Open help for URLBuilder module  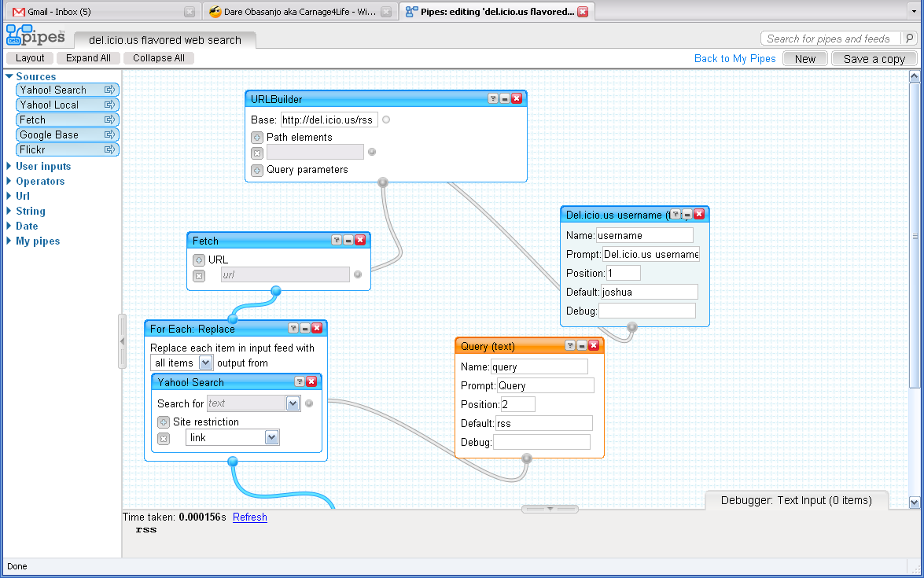tap(493, 98)
